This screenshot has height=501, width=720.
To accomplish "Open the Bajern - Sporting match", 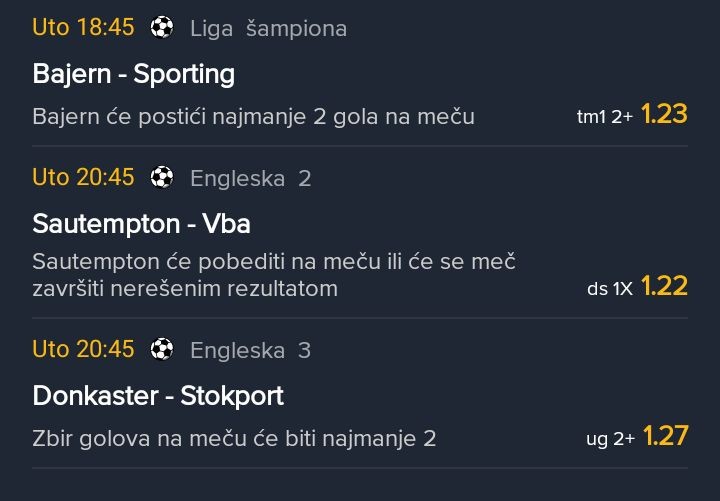I will coord(133,74).
